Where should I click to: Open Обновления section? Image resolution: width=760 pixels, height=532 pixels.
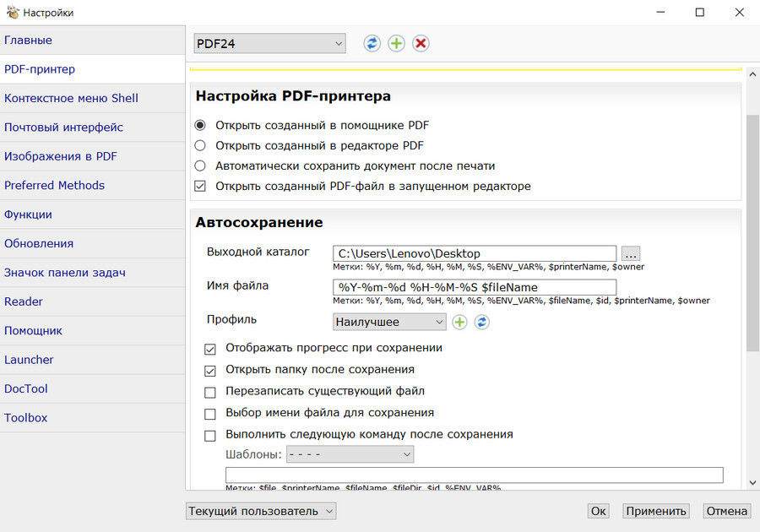[x=93, y=244]
